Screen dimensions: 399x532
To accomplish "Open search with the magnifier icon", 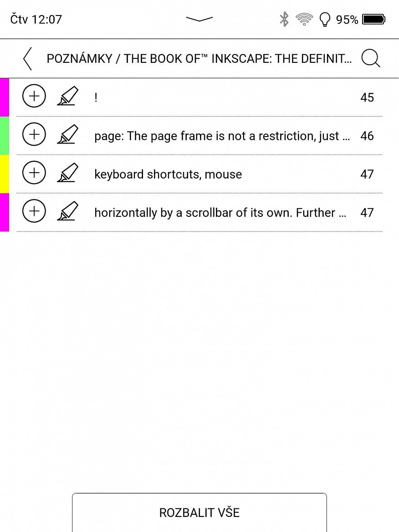I will (x=370, y=59).
